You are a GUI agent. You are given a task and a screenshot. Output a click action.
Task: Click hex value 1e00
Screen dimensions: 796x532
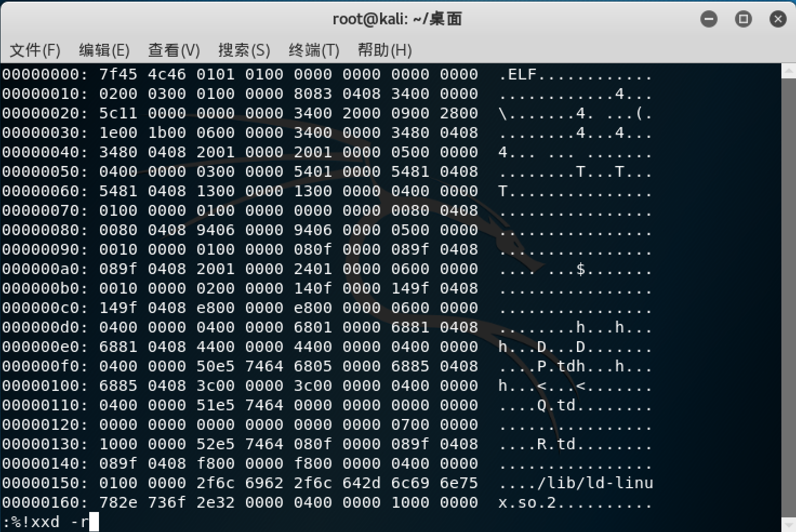click(x=118, y=132)
